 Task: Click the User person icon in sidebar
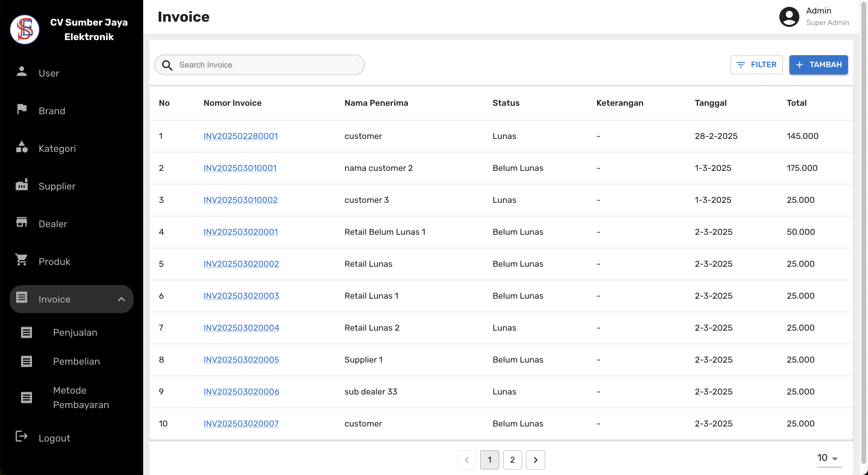(x=22, y=72)
